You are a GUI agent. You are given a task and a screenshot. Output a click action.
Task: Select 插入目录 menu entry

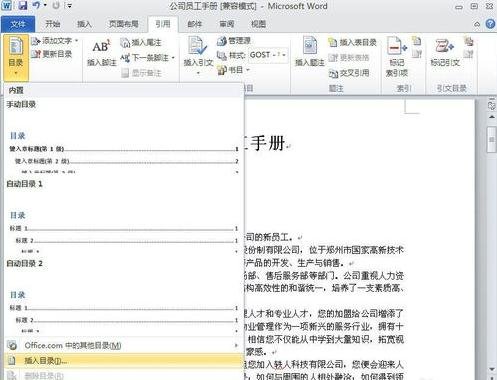124,361
